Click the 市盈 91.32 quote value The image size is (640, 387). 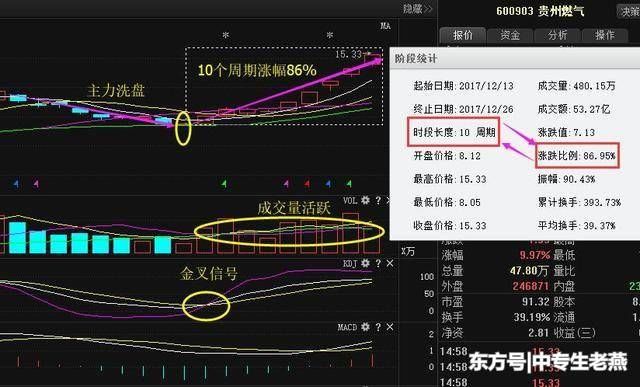click(536, 302)
